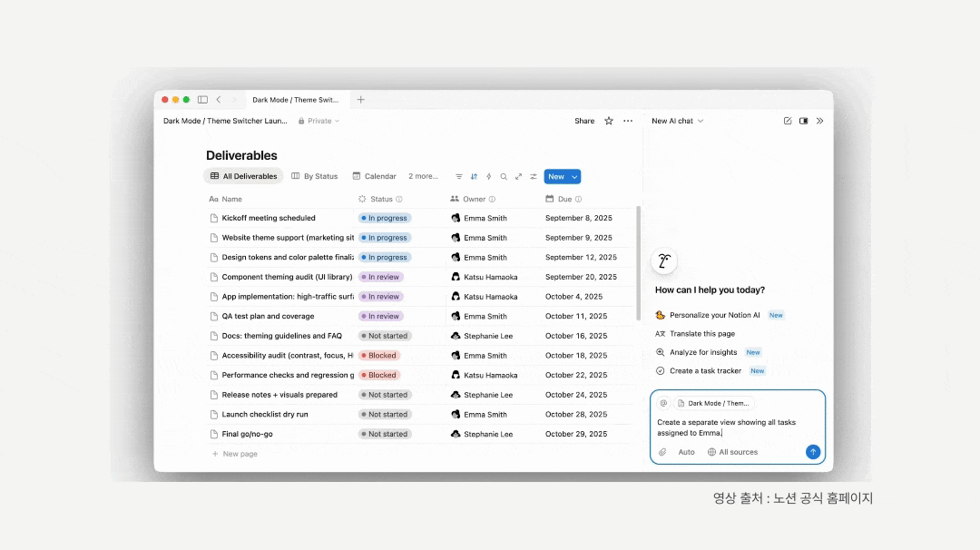Open dropdown arrow beside New button
980x550 pixels.
click(x=575, y=177)
